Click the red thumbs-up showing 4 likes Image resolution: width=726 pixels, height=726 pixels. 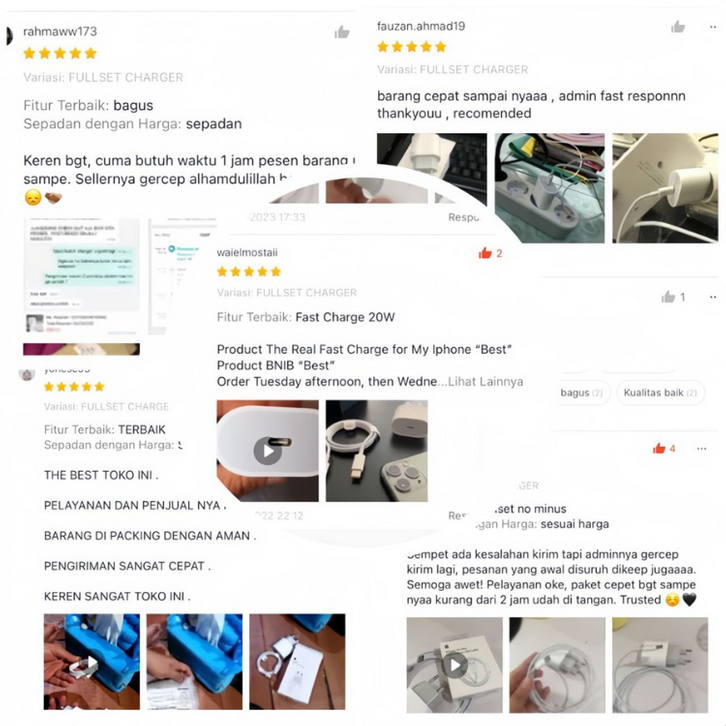coord(659,448)
